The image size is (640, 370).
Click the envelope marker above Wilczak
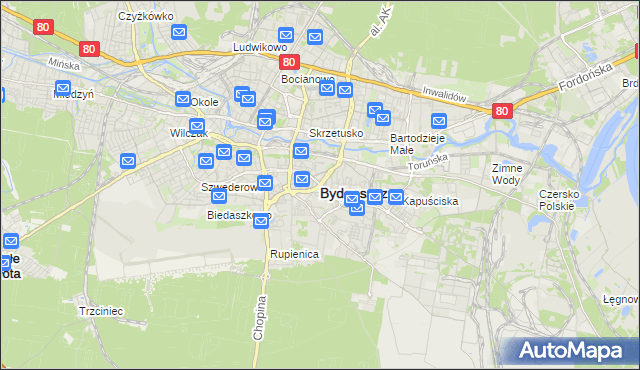pyautogui.click(x=197, y=126)
